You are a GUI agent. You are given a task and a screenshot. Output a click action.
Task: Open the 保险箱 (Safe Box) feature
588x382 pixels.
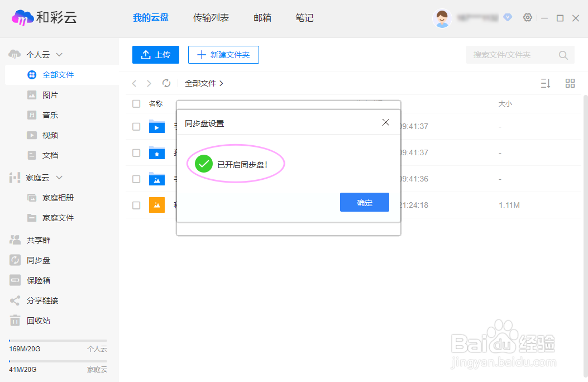[x=45, y=280]
